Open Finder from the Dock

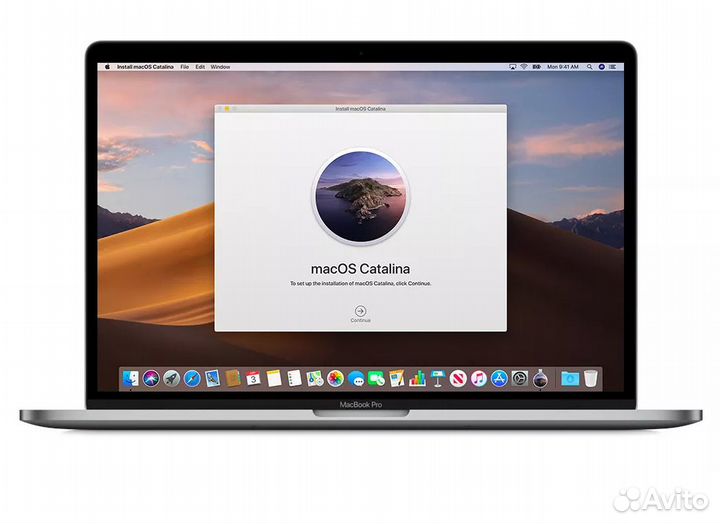[131, 379]
